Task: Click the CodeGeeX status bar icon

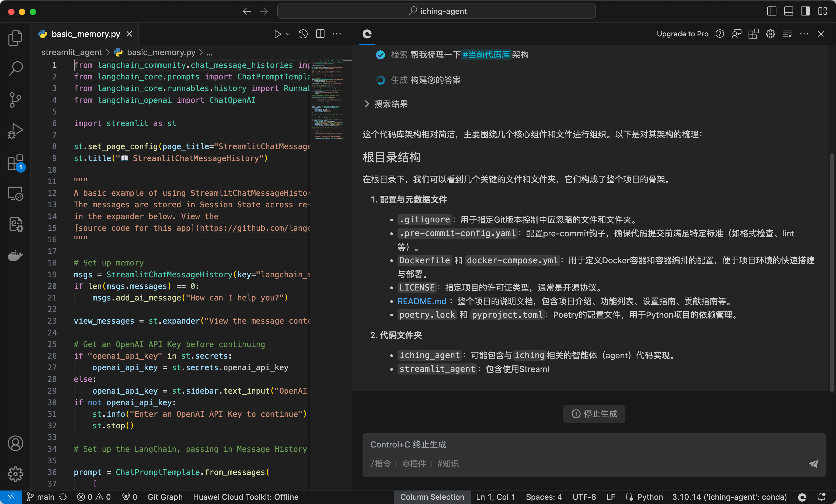Action: (x=802, y=497)
